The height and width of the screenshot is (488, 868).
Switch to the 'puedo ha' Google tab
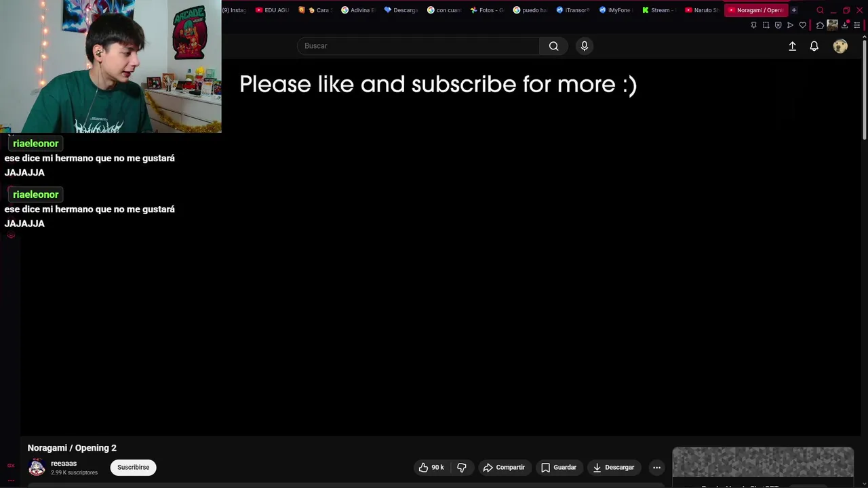click(530, 10)
